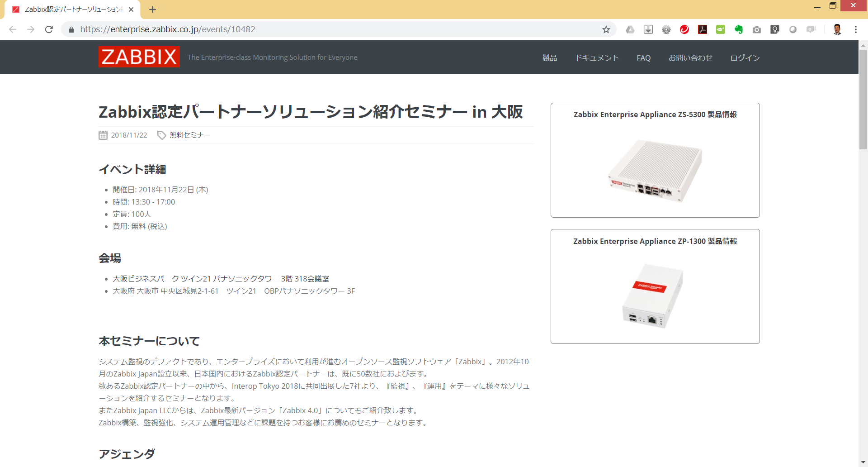Reload the current page
This screenshot has height=467, width=868.
[x=49, y=29]
